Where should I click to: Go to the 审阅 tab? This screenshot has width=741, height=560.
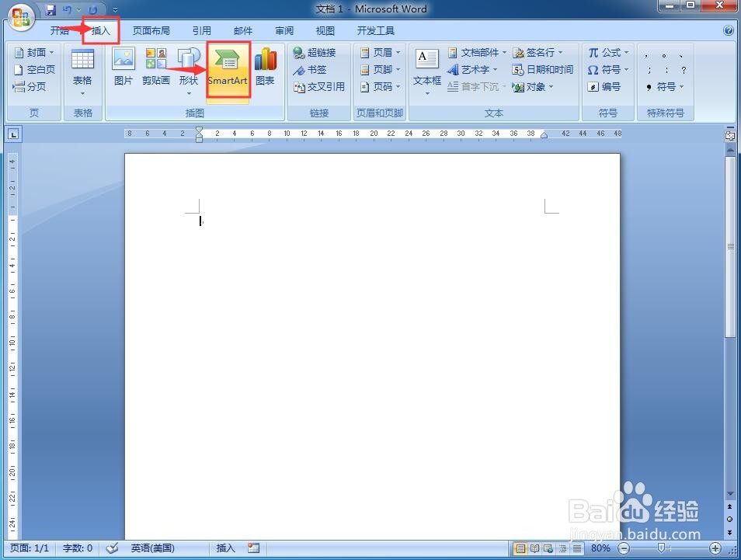pos(284,31)
